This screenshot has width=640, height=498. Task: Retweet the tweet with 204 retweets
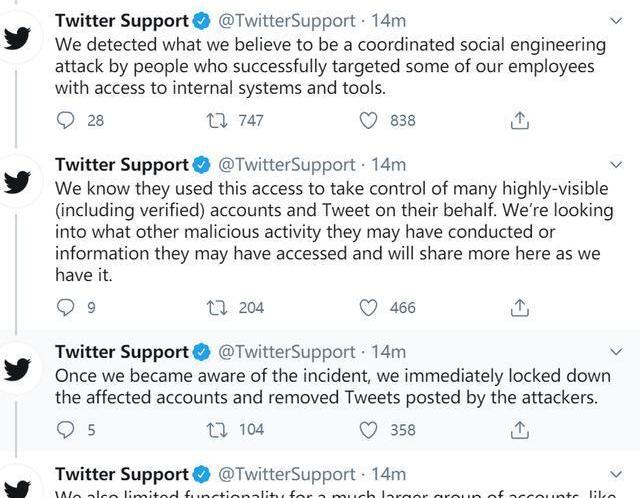click(217, 307)
